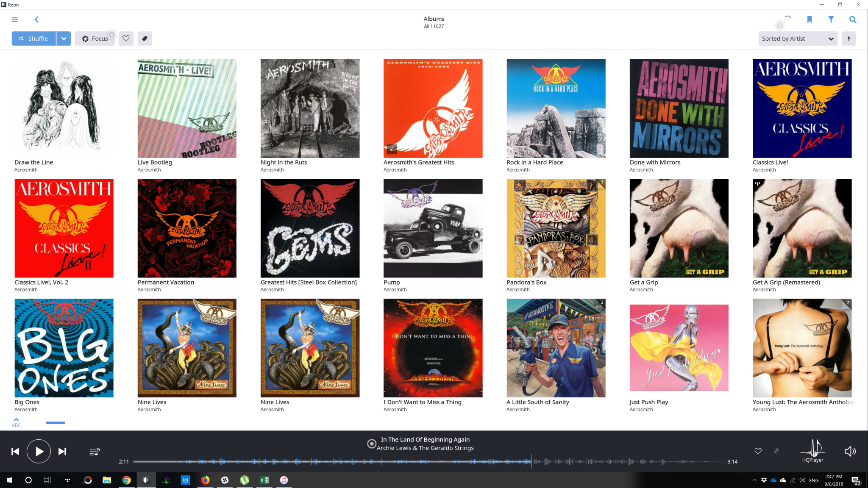Open the Draw the Line album
Screen dimensions: 868x488
(x=64, y=108)
